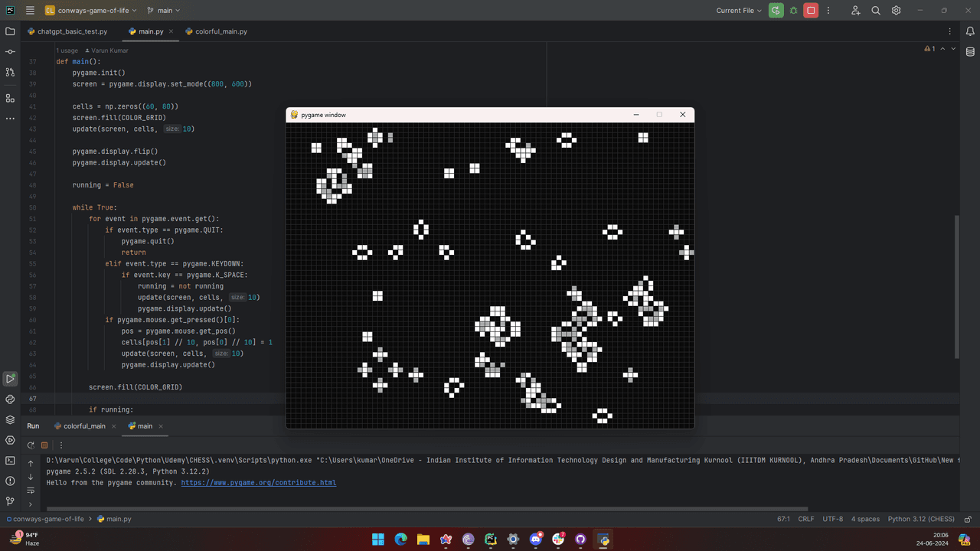Toggle soft-wrap in the Run console
The height and width of the screenshot is (551, 980).
(31, 491)
